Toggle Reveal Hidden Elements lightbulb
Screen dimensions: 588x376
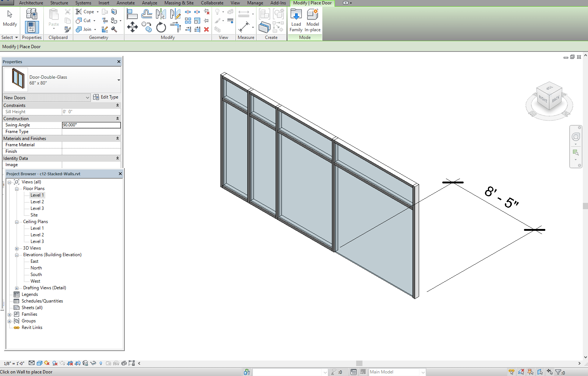tap(101, 363)
